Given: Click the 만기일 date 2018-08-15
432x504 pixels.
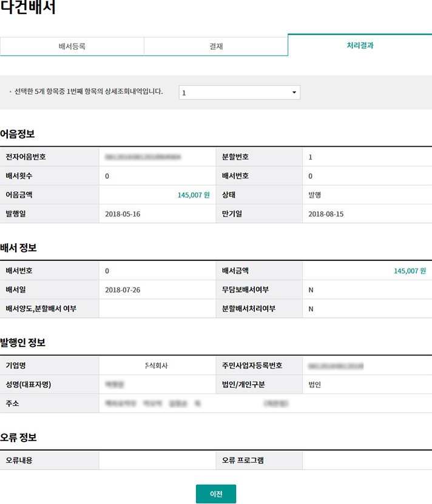Looking at the screenshot, I should pyautogui.click(x=326, y=214).
